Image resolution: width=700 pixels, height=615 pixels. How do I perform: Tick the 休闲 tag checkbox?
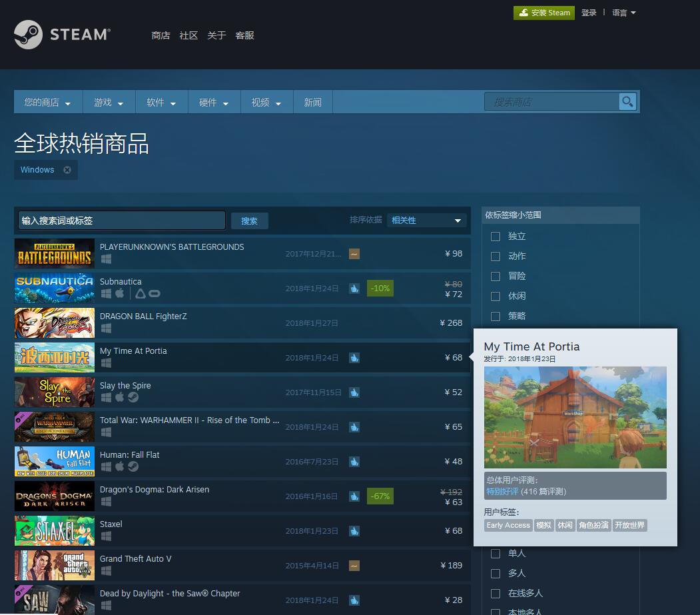[496, 296]
